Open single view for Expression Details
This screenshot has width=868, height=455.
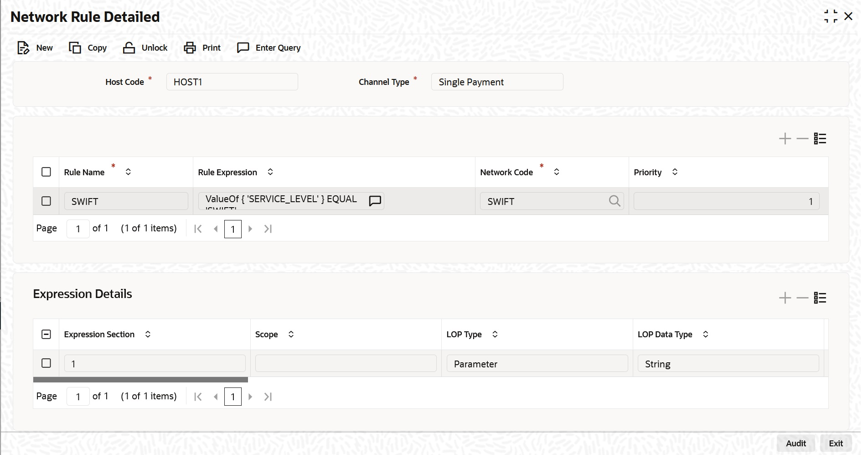[820, 298]
